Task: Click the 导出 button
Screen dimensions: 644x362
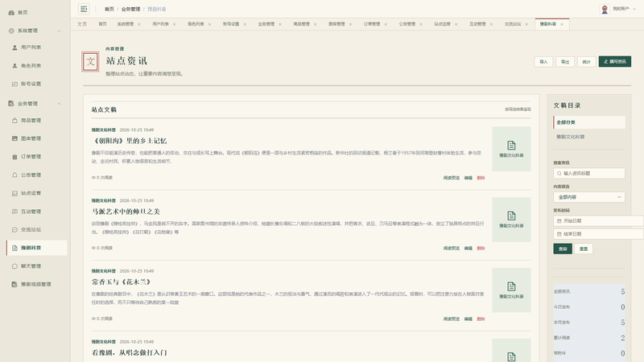Action: pos(565,62)
